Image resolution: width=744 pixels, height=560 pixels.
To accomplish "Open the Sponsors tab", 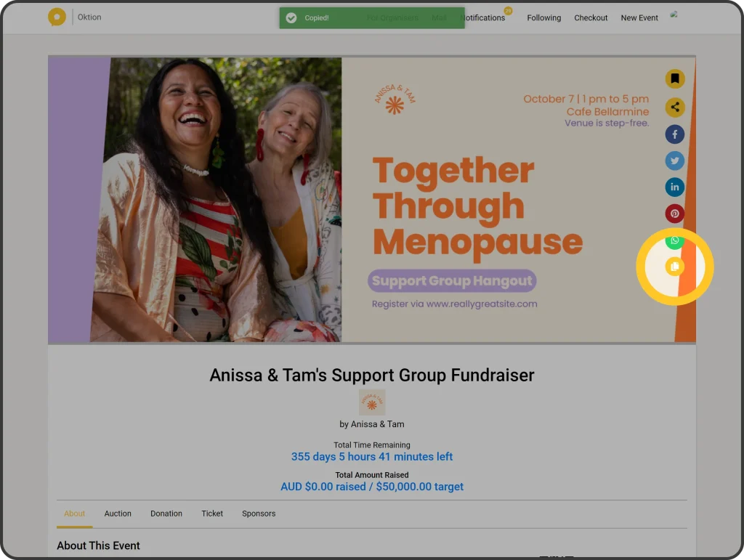I will click(x=259, y=514).
